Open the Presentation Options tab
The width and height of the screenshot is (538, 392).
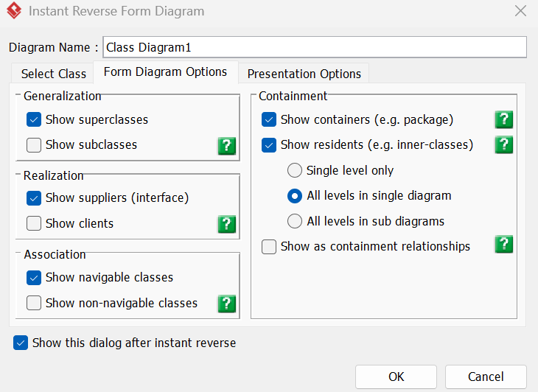304,74
